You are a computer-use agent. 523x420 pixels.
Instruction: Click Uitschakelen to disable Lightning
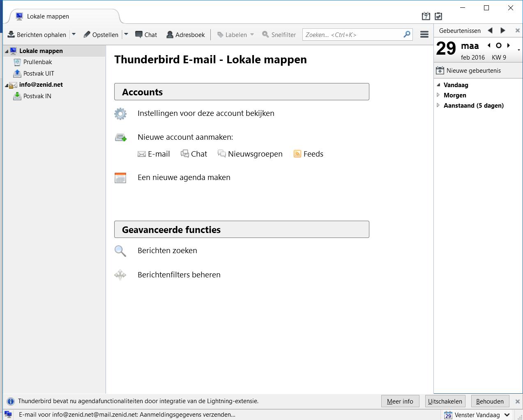pos(445,402)
